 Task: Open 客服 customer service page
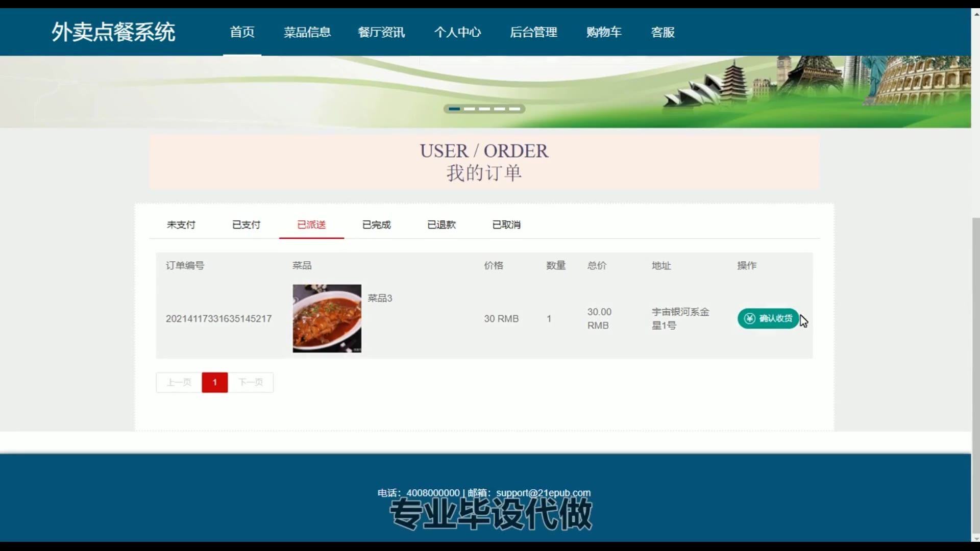[x=663, y=32]
